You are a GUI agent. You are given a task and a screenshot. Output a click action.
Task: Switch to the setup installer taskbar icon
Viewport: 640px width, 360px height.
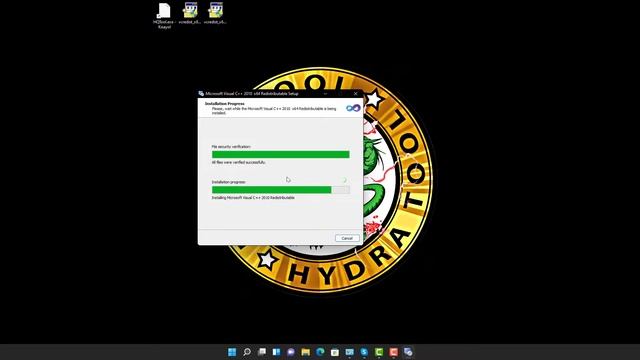point(408,352)
